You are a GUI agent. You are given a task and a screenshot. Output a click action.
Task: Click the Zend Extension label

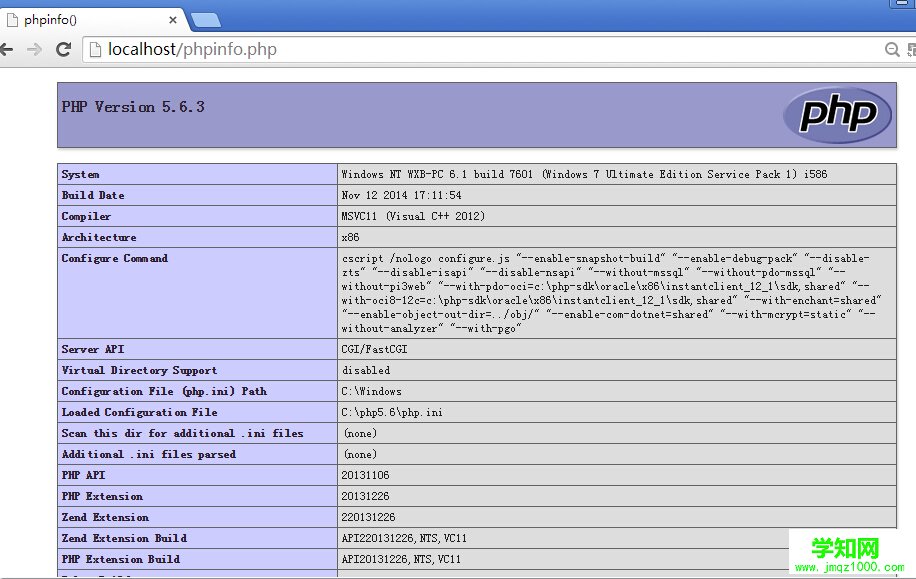coord(105,518)
